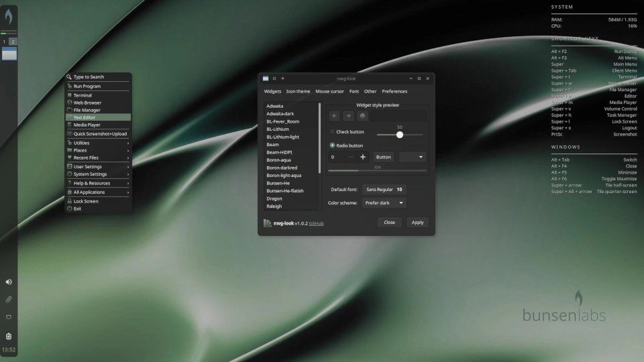Image resolution: width=644 pixels, height=362 pixels.
Task: Click the 13:52 clock in the panel
Action: pyautogui.click(x=9, y=350)
